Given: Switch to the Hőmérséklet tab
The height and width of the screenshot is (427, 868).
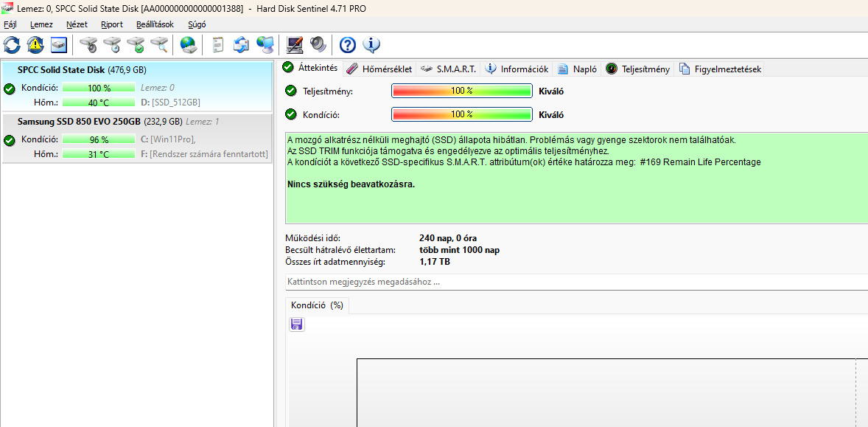Looking at the screenshot, I should pyautogui.click(x=379, y=69).
